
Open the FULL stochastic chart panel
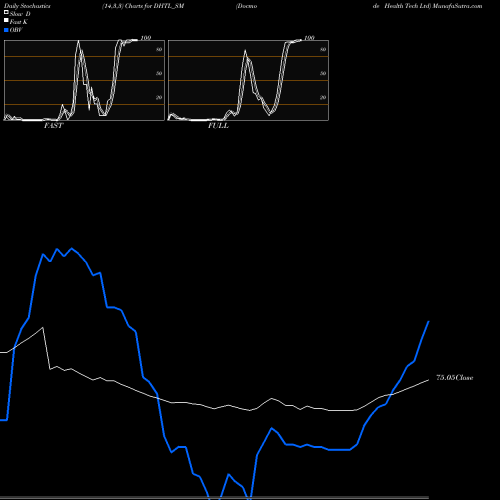(x=248, y=80)
